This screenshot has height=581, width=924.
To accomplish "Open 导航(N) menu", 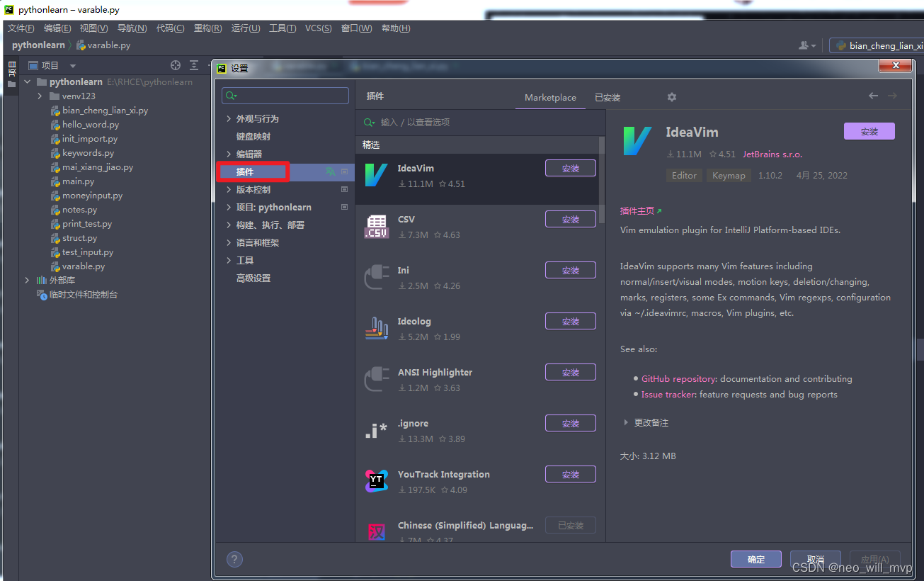I will 132,28.
